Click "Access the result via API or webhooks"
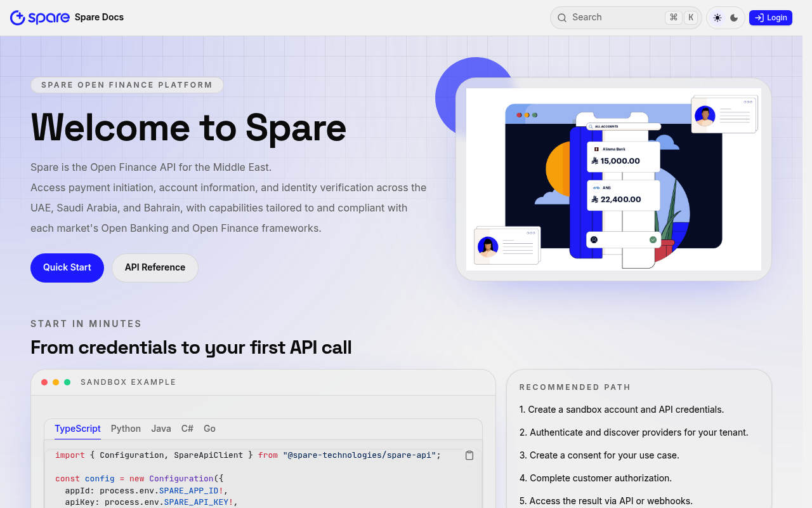 [x=606, y=501]
